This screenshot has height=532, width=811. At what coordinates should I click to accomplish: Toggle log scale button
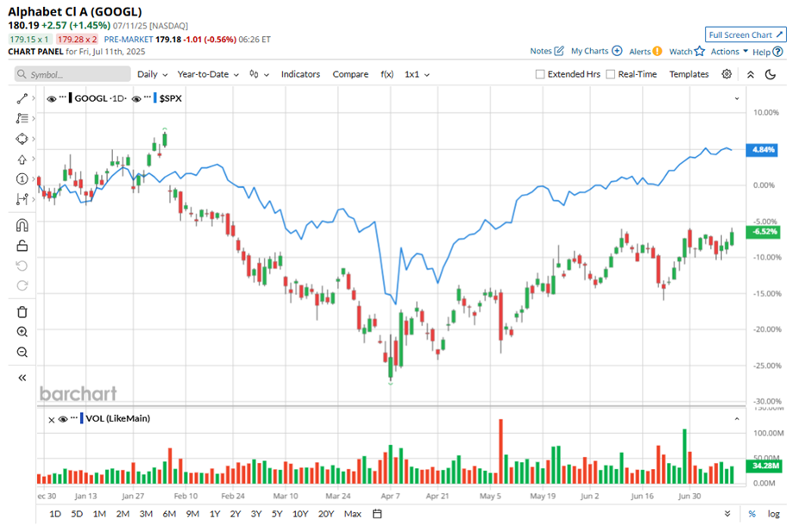(774, 514)
